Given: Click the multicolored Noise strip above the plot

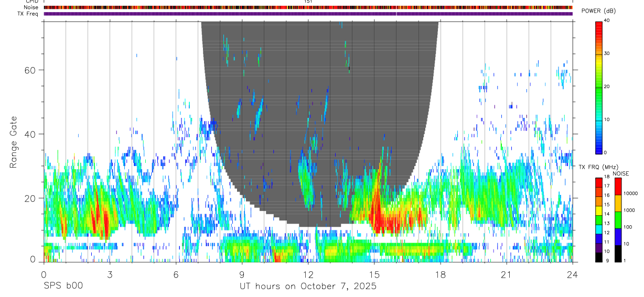Looking at the screenshot, I should click(308, 7).
